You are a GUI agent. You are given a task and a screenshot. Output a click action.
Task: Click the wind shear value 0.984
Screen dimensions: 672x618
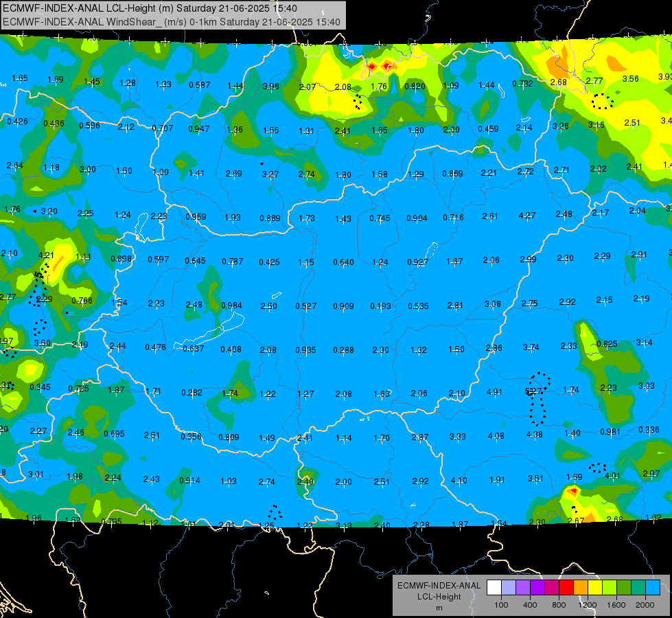tap(231, 306)
